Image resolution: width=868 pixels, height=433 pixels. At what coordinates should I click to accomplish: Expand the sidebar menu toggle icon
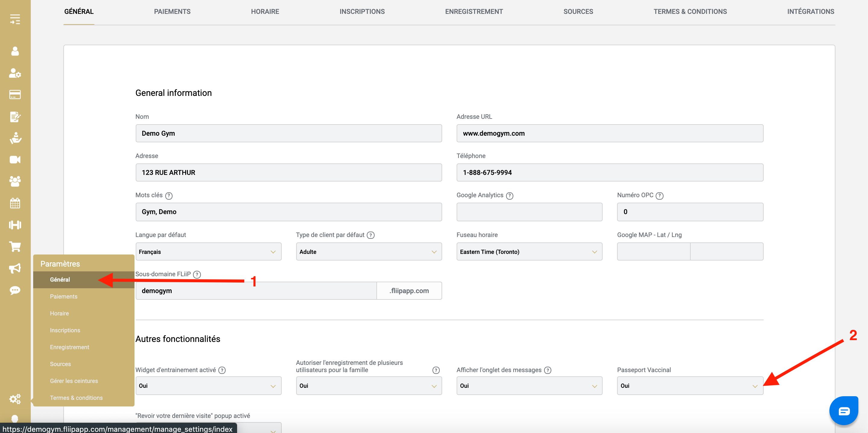coord(15,19)
